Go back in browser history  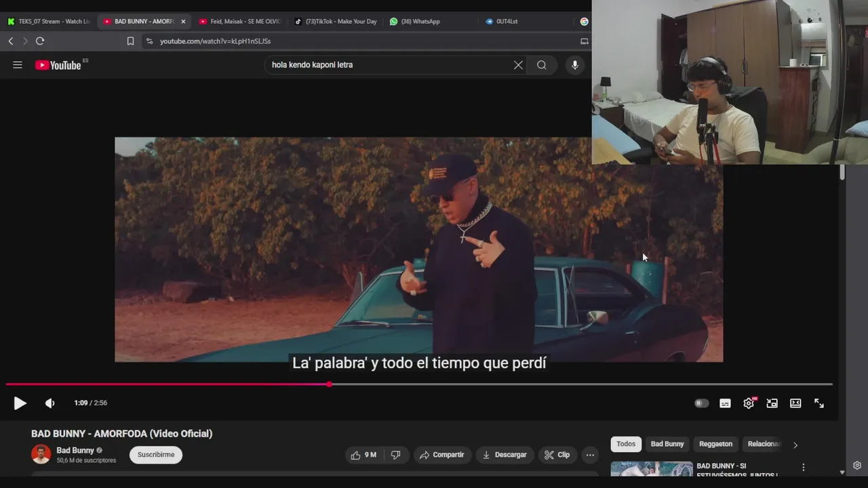pos(11,41)
